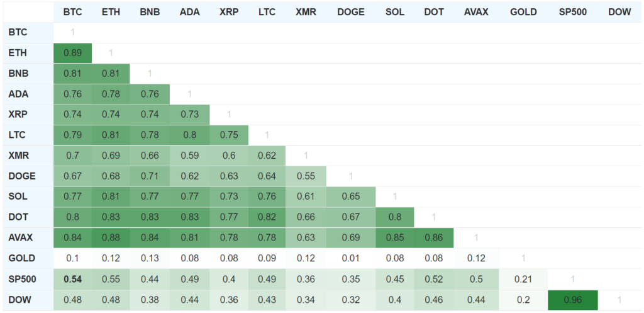Select the LTC row label
This screenshot has height=313, width=644.
point(18,135)
